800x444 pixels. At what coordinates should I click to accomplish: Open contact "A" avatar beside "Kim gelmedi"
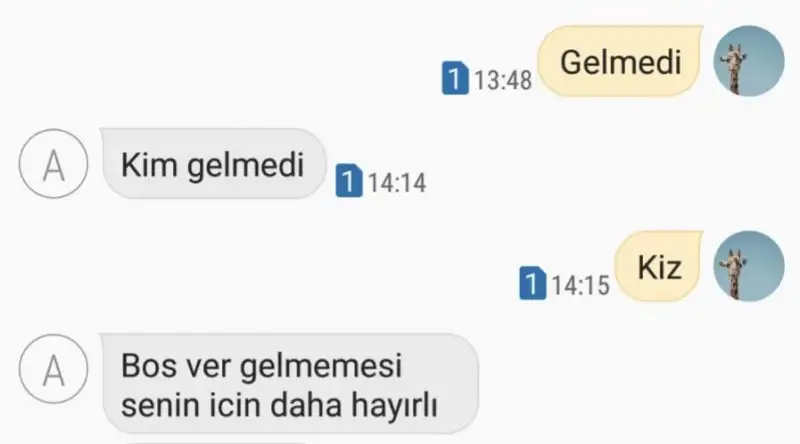[54, 164]
